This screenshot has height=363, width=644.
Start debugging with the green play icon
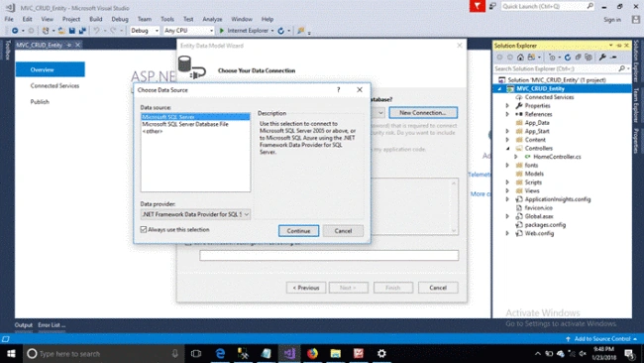[x=222, y=31]
